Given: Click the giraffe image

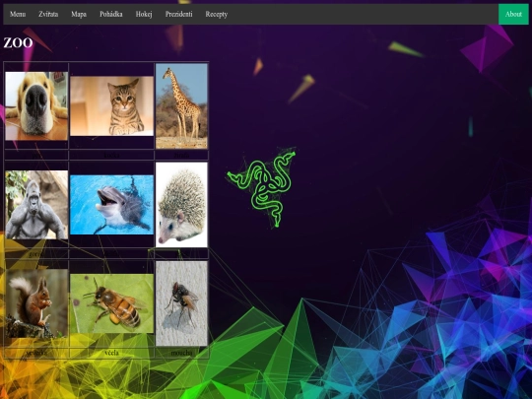Looking at the screenshot, I should (181, 105).
